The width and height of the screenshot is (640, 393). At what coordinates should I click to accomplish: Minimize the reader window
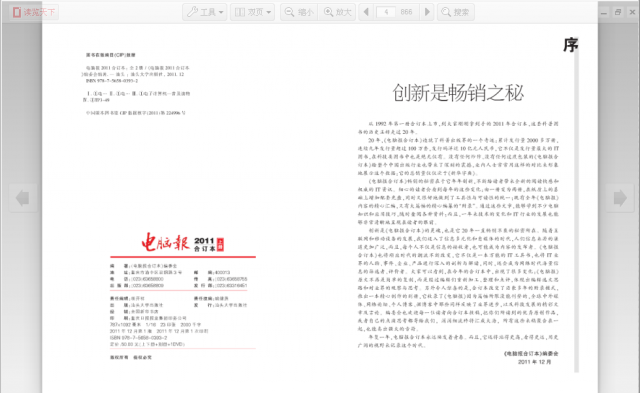coord(604,12)
